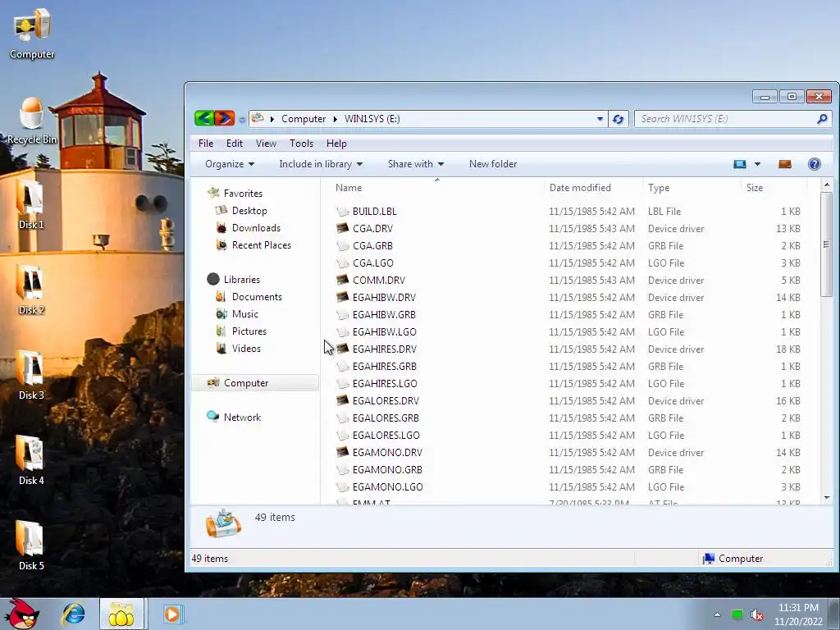
Task: Click the scrollbar down arrow
Action: click(826, 497)
